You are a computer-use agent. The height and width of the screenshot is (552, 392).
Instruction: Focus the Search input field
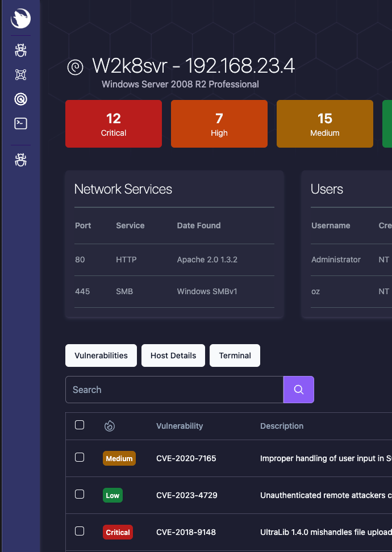coord(174,390)
